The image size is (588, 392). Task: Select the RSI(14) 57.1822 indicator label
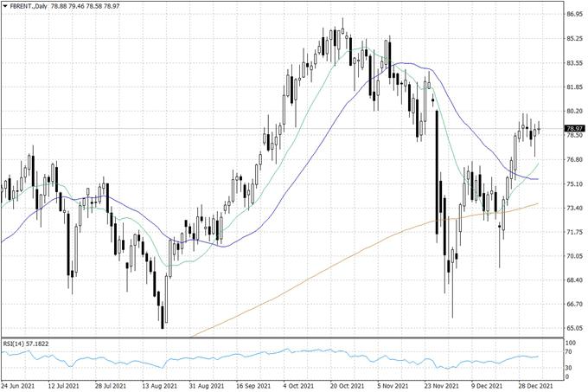[25, 344]
